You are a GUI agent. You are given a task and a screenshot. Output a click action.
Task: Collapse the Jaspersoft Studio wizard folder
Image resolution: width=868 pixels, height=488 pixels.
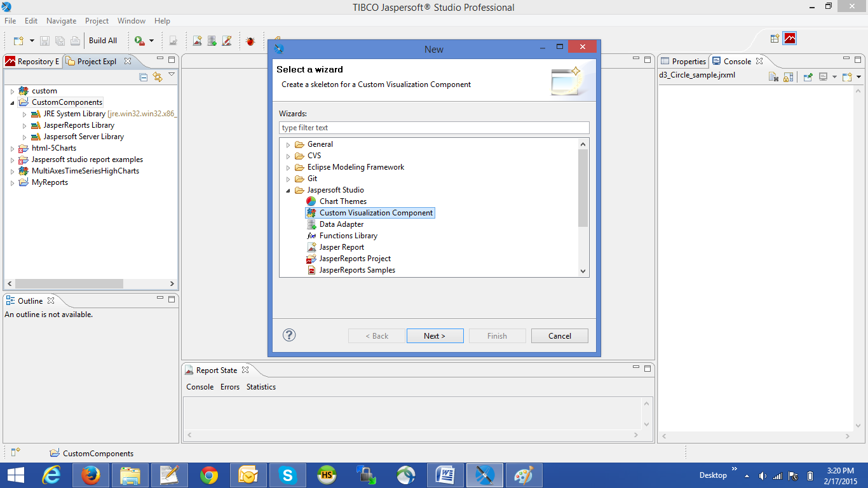288,190
